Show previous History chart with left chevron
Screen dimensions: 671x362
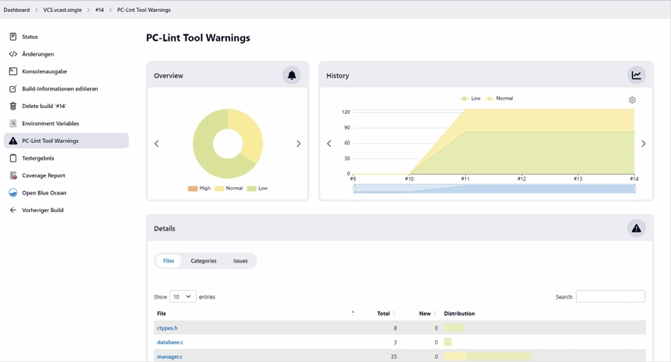329,144
